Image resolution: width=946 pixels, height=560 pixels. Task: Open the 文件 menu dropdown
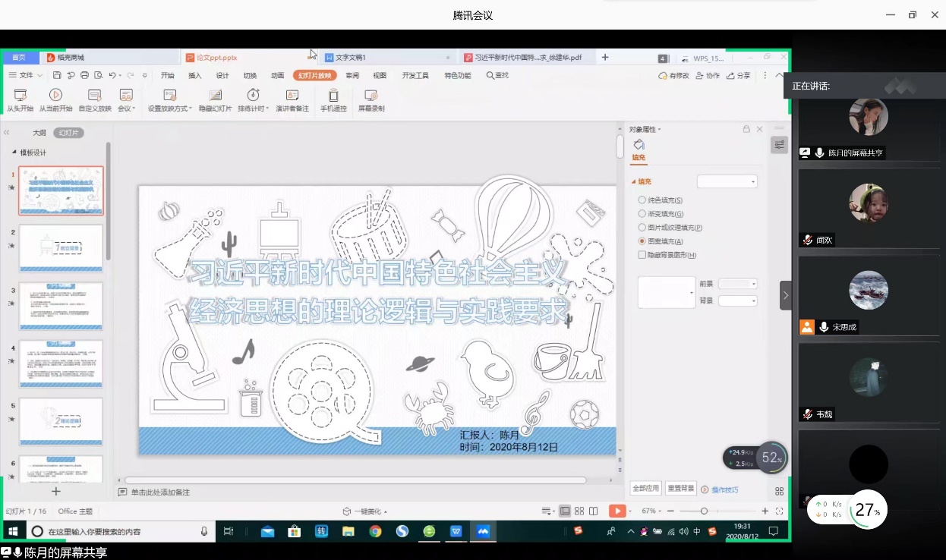30,75
